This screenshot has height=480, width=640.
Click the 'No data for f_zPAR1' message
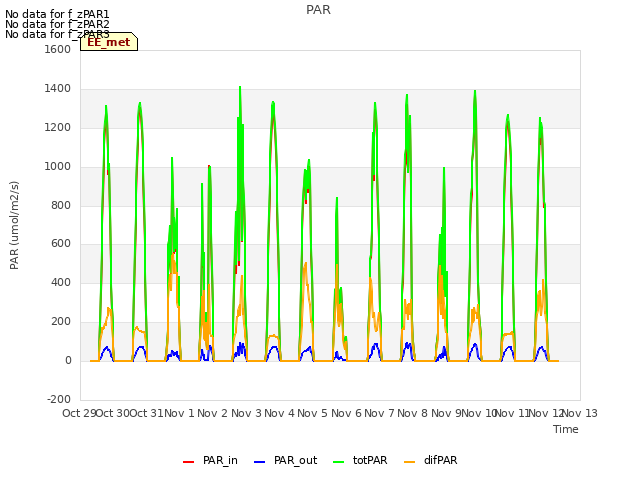click(x=57, y=14)
